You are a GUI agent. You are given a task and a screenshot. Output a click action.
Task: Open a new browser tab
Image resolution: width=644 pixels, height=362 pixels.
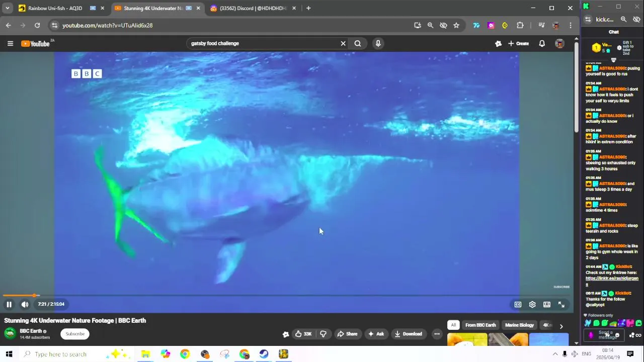tap(308, 8)
